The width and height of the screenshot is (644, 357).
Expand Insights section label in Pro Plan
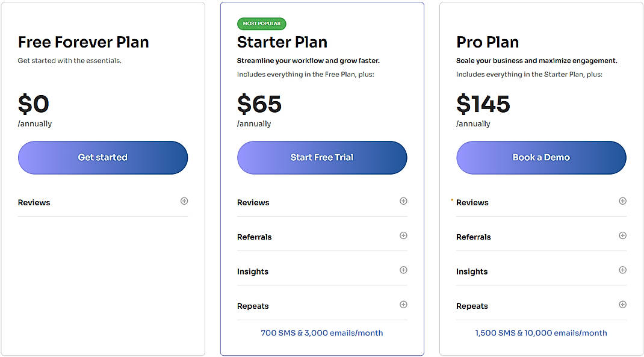[x=472, y=272]
